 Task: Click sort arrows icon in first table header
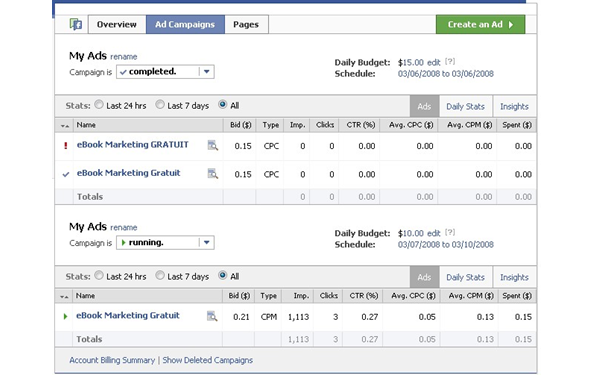point(65,126)
